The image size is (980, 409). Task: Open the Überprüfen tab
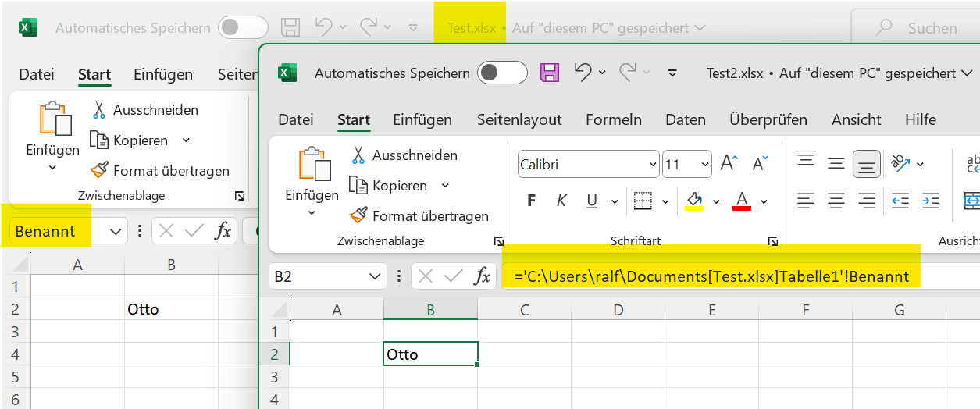[768, 119]
